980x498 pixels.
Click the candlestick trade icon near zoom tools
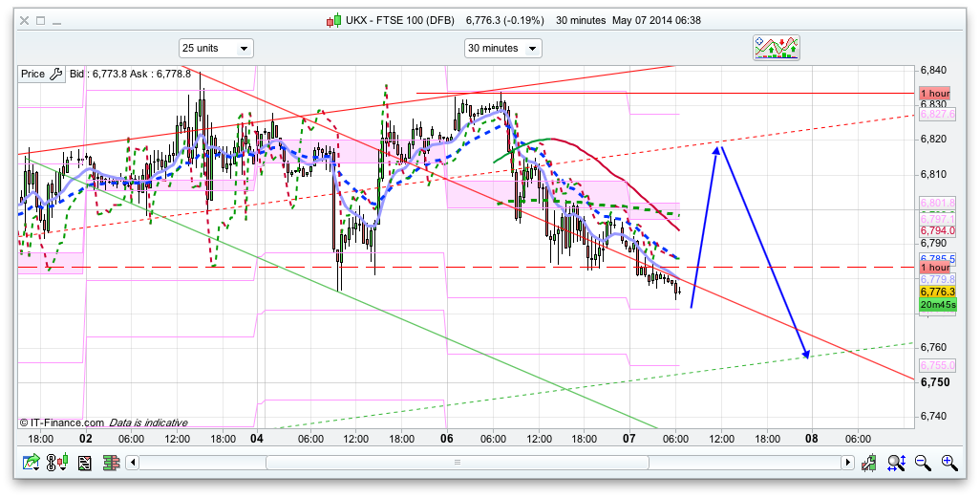click(869, 463)
